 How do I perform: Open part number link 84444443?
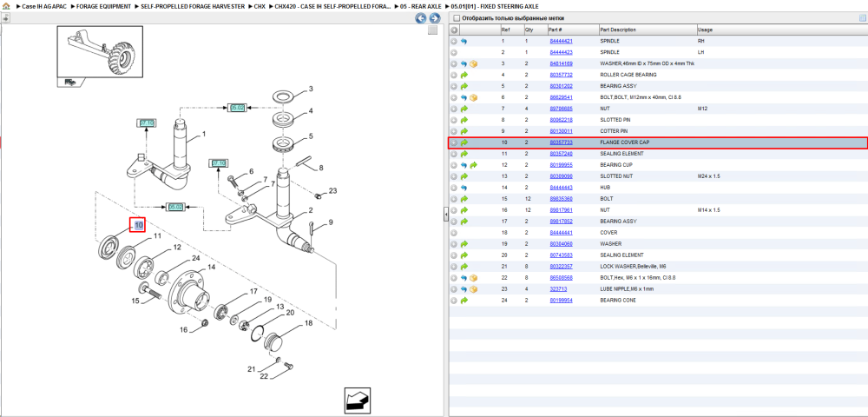[x=561, y=188]
